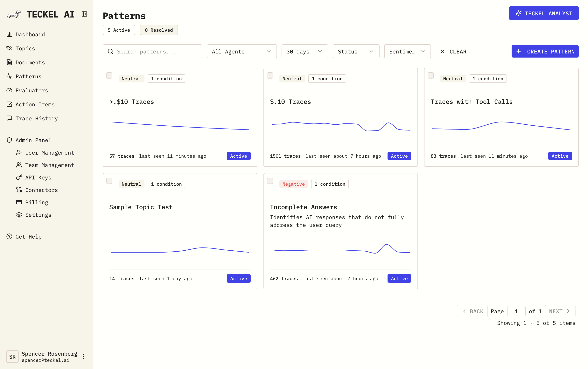This screenshot has width=588, height=369.
Task: Open the Dashboard bar chart icon
Action: coord(9,34)
